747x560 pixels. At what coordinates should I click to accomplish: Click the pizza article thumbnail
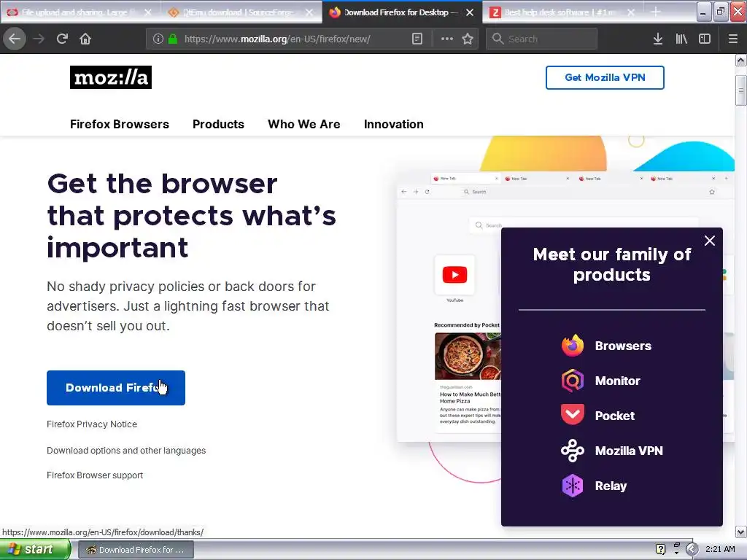[468, 356]
